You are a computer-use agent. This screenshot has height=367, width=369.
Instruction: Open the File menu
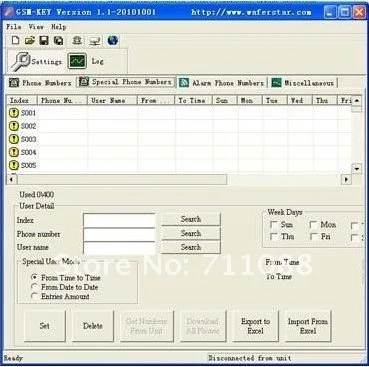(x=14, y=27)
